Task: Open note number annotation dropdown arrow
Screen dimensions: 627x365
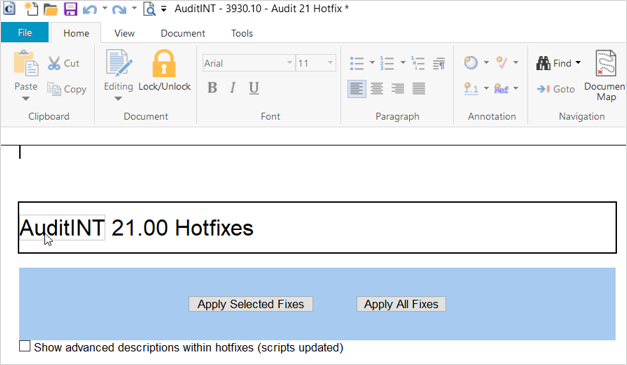Action: coord(486,88)
